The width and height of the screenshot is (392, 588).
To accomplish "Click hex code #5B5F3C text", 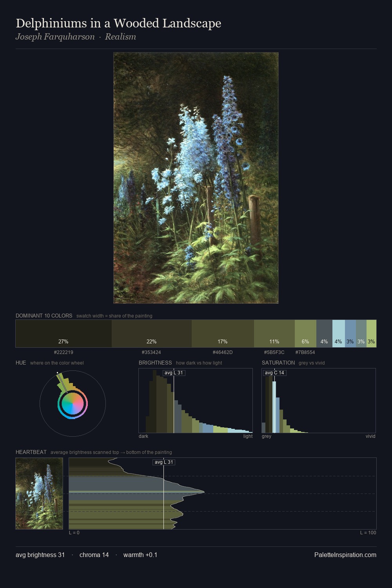I will pyautogui.click(x=274, y=352).
